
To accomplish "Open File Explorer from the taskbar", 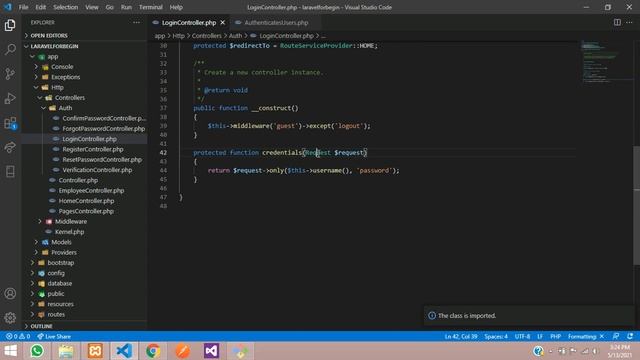I will (x=66, y=351).
